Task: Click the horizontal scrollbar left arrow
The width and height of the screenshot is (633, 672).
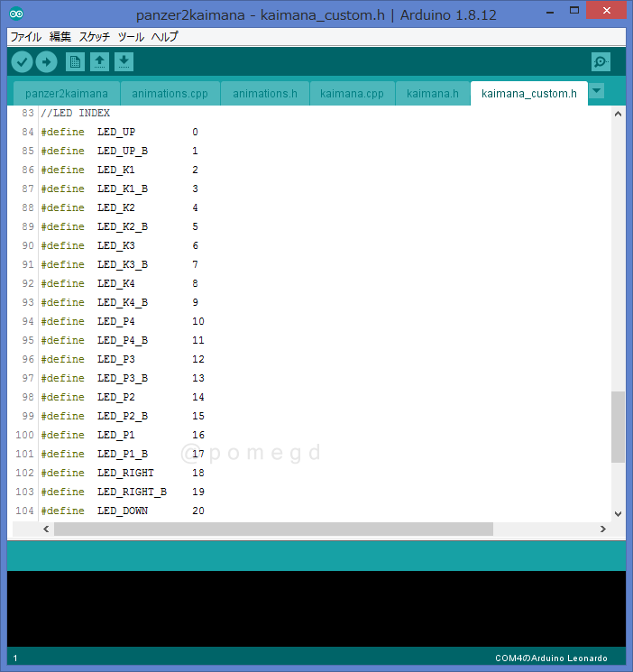Action: click(46, 529)
